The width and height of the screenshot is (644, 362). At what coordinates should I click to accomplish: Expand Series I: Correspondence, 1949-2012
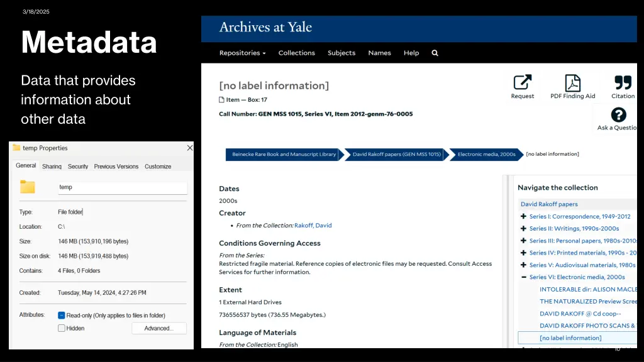(523, 216)
